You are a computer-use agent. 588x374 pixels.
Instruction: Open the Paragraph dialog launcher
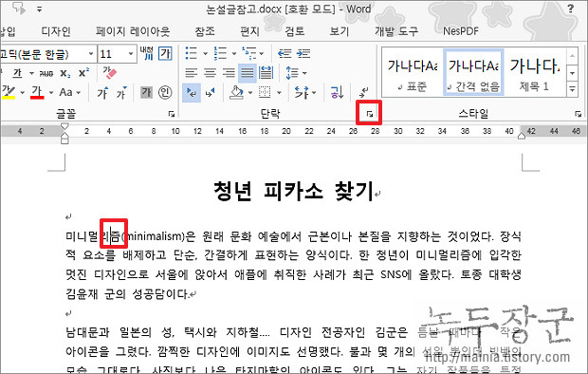click(370, 114)
